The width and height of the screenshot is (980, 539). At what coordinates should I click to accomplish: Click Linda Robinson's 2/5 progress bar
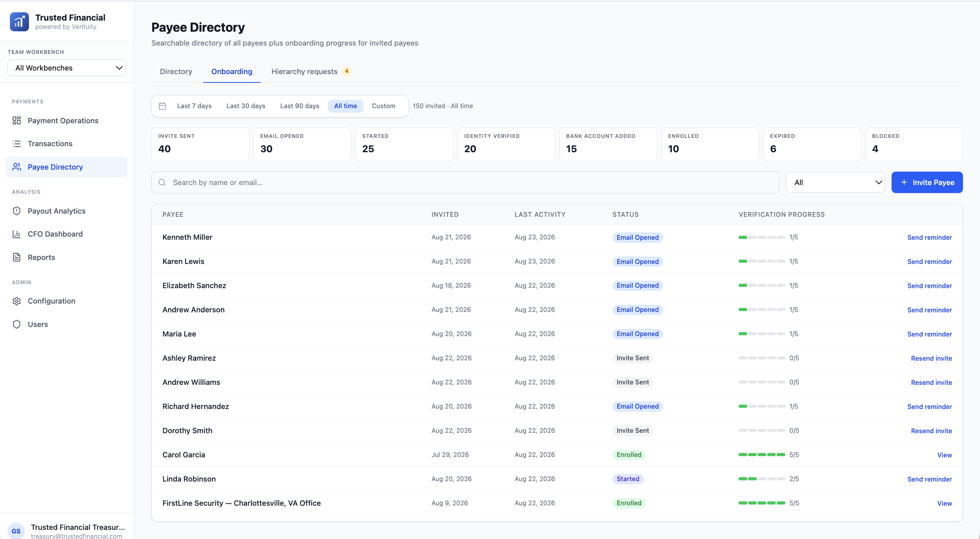[x=762, y=479]
